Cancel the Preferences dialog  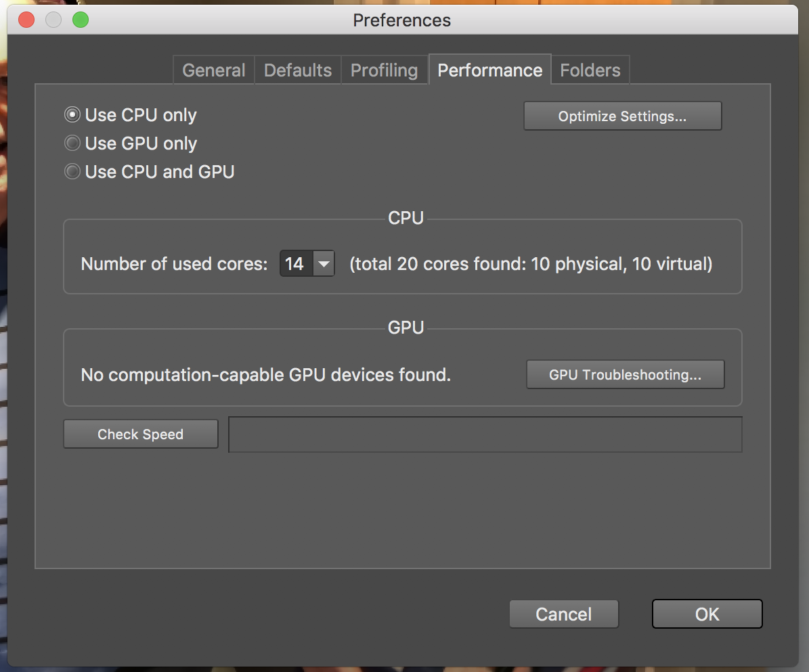(x=563, y=614)
